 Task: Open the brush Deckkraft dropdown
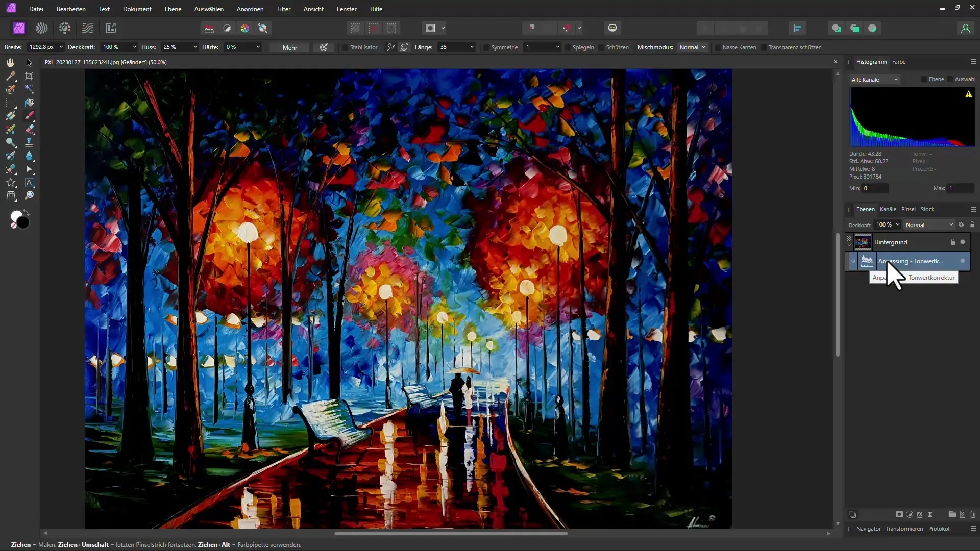134,47
